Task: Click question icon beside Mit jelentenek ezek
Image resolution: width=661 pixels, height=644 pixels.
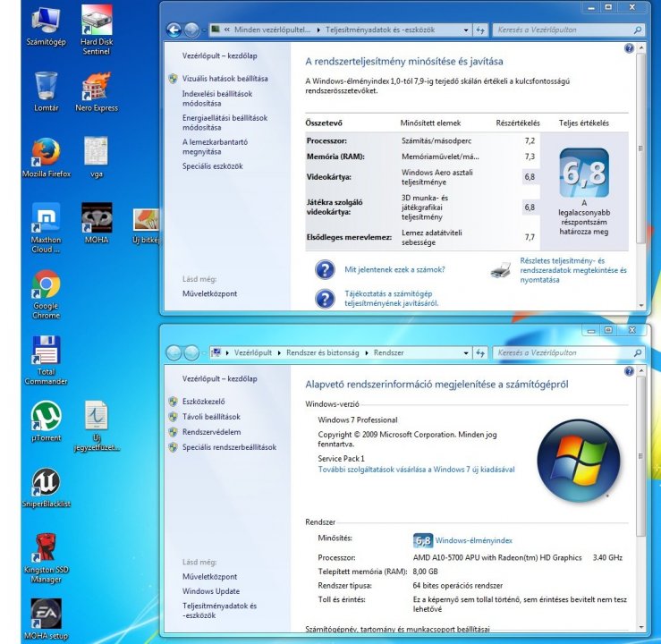Action: pos(325,270)
